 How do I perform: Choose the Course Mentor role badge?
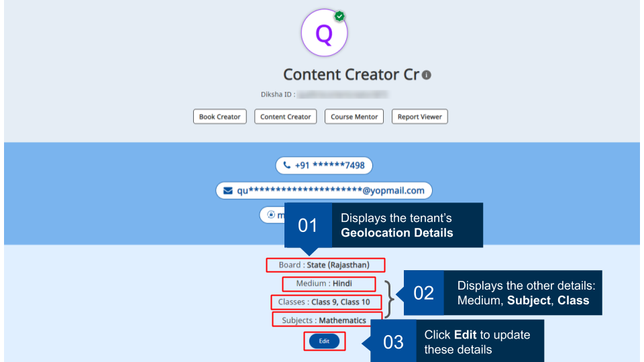point(354,117)
